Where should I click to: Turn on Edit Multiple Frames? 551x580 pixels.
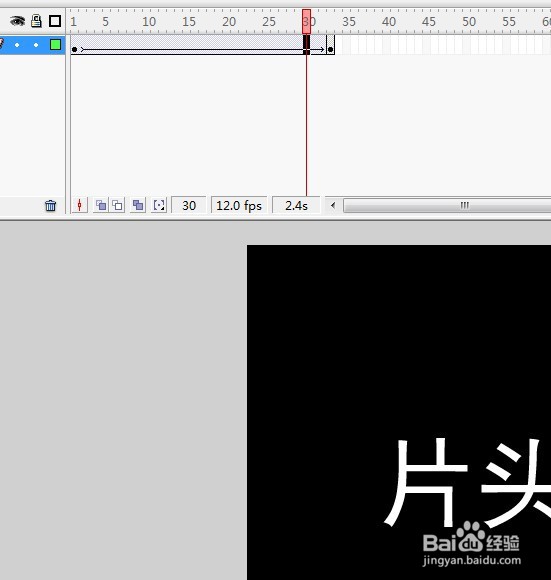pyautogui.click(x=138, y=205)
